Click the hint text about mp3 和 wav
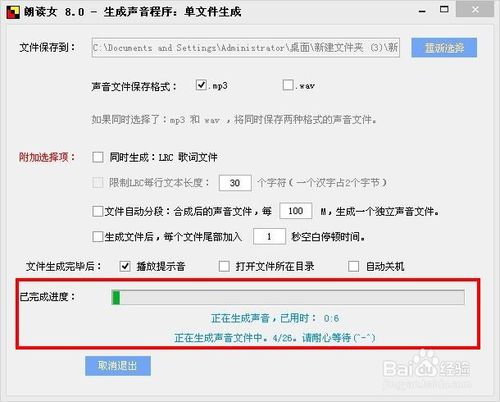The width and height of the screenshot is (500, 402). pyautogui.click(x=234, y=120)
